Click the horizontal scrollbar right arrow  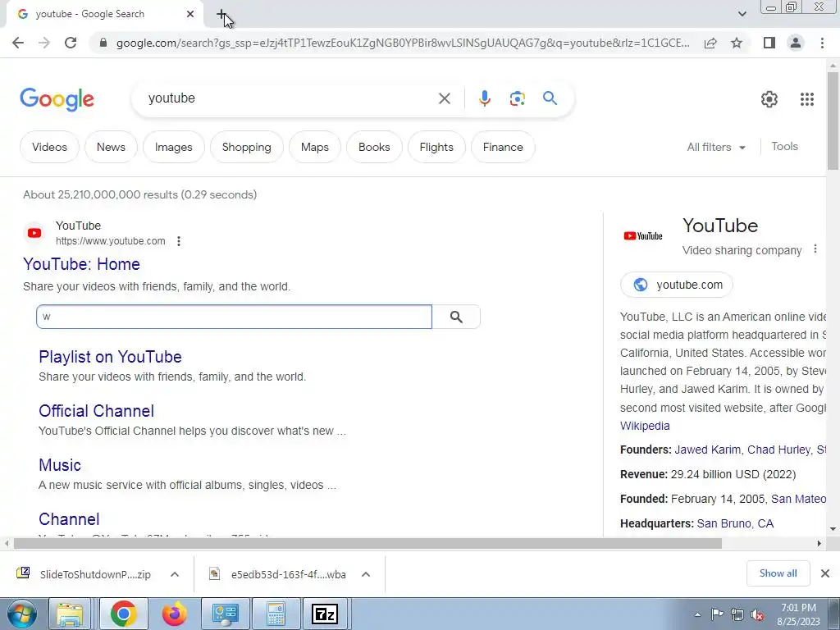[x=819, y=543]
